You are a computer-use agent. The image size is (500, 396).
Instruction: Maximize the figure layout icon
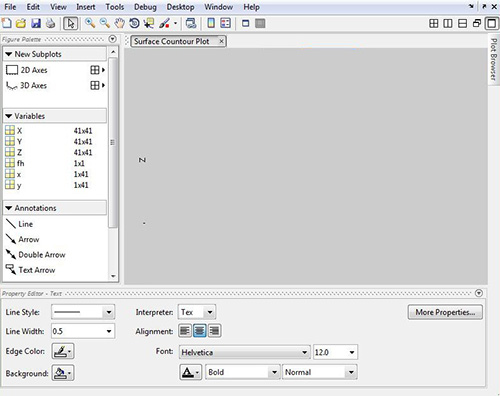click(x=492, y=23)
